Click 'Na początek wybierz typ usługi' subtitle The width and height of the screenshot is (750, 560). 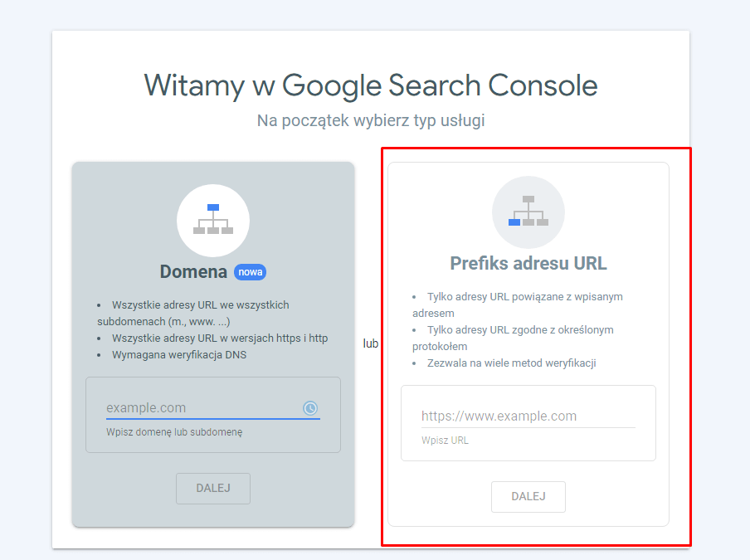click(371, 120)
